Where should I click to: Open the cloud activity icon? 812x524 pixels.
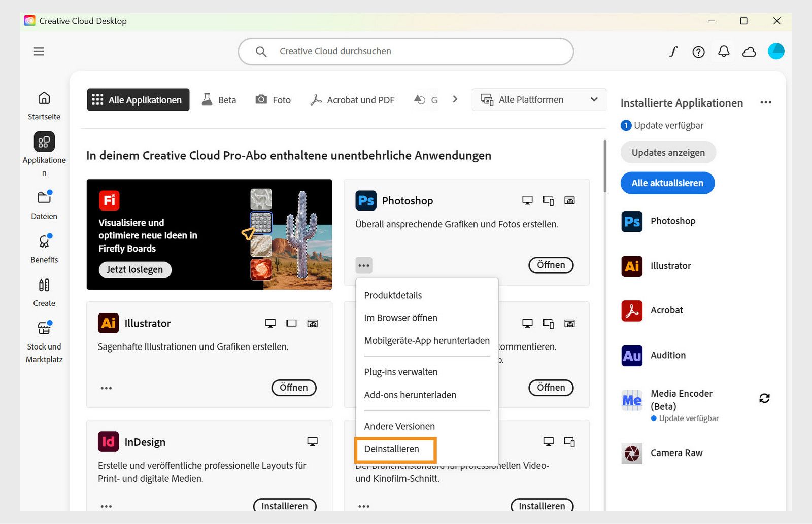pos(749,51)
